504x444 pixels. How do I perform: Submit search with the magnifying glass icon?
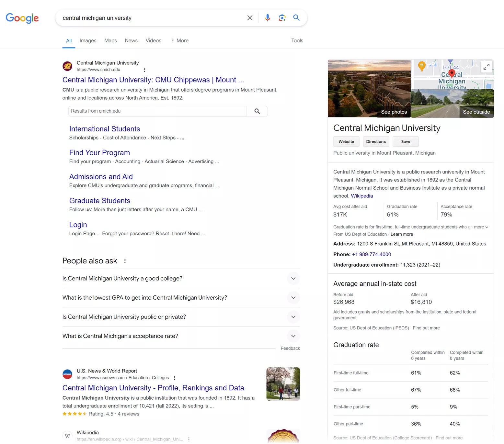296,18
